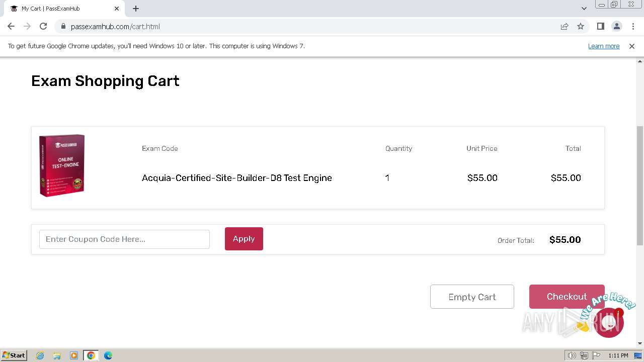Screen dimensions: 644x362
Task: Bookmark this page with the star icon
Action: [x=581, y=27]
